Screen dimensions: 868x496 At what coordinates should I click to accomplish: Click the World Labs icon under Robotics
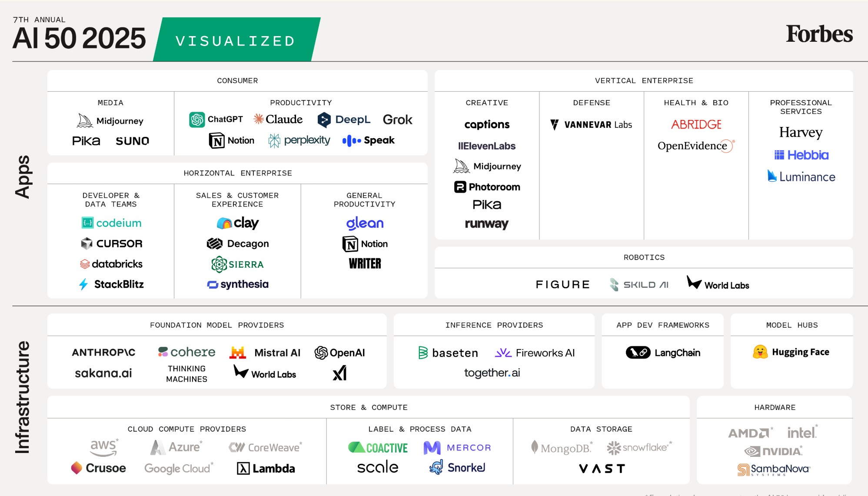coord(694,283)
